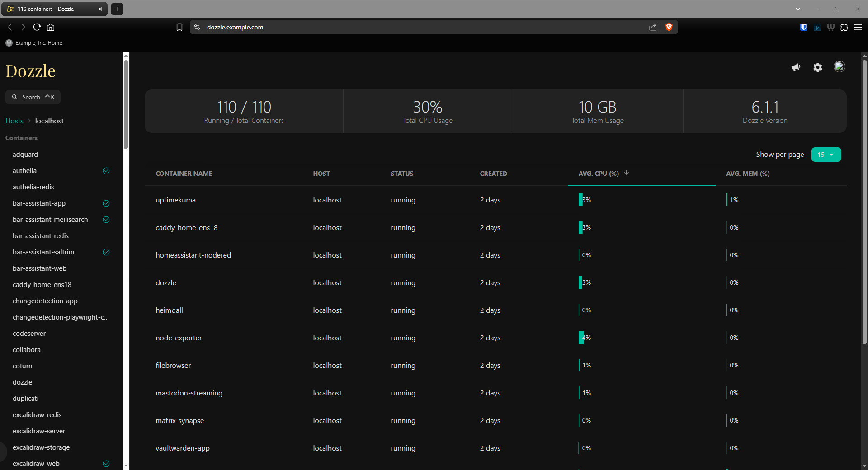
Task: Open the Bitwarden extension icon
Action: tap(803, 27)
